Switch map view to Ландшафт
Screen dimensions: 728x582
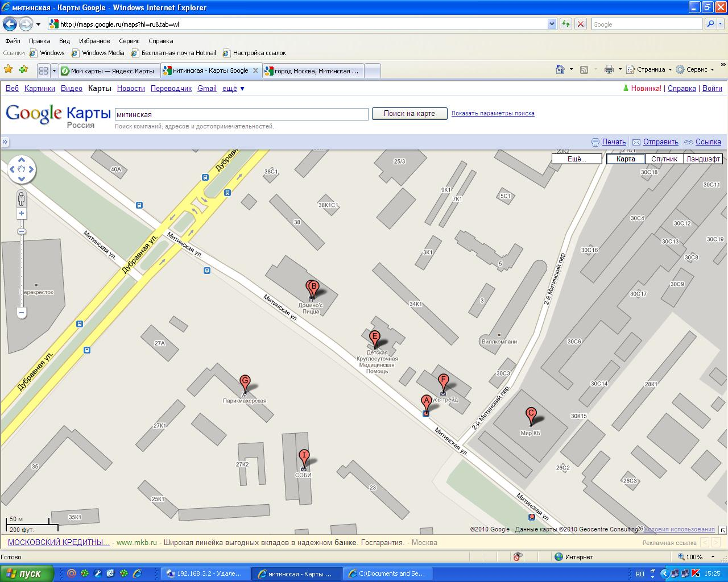pyautogui.click(x=703, y=159)
